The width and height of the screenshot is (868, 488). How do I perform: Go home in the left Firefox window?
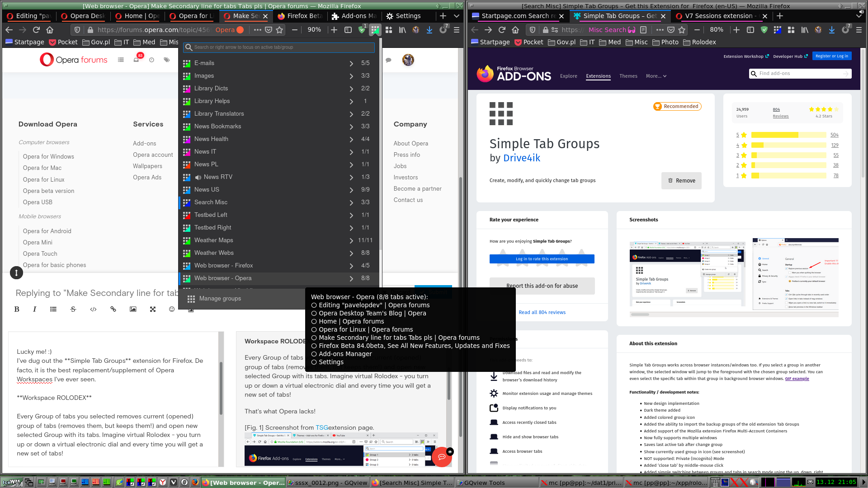coord(50,30)
